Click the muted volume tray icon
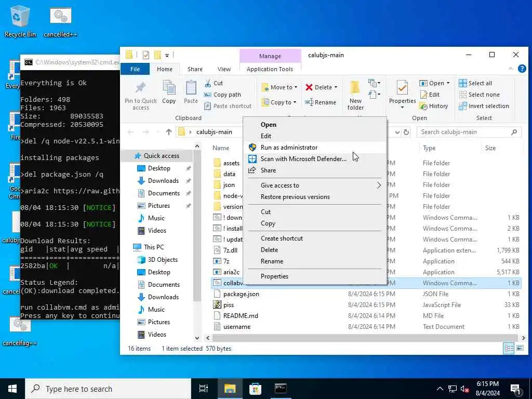The image size is (532, 399). pos(465,389)
